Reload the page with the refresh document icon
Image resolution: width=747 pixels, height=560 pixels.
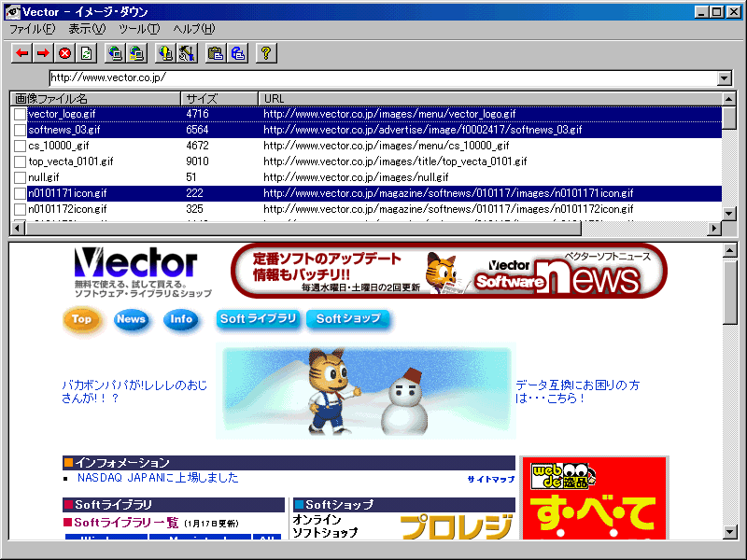coord(86,53)
